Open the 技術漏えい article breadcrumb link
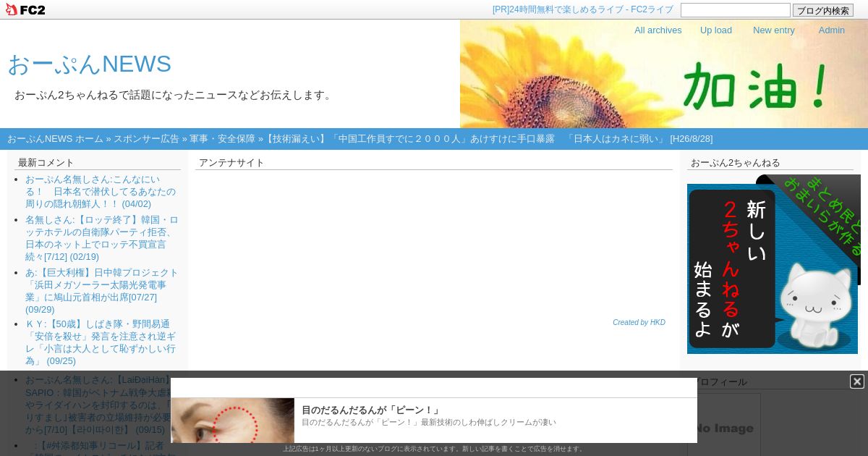 [x=488, y=139]
